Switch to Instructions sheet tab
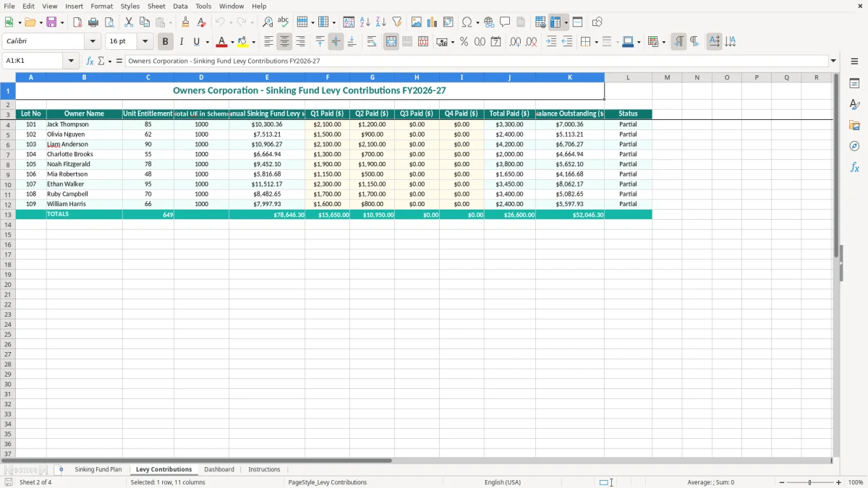 (x=264, y=470)
